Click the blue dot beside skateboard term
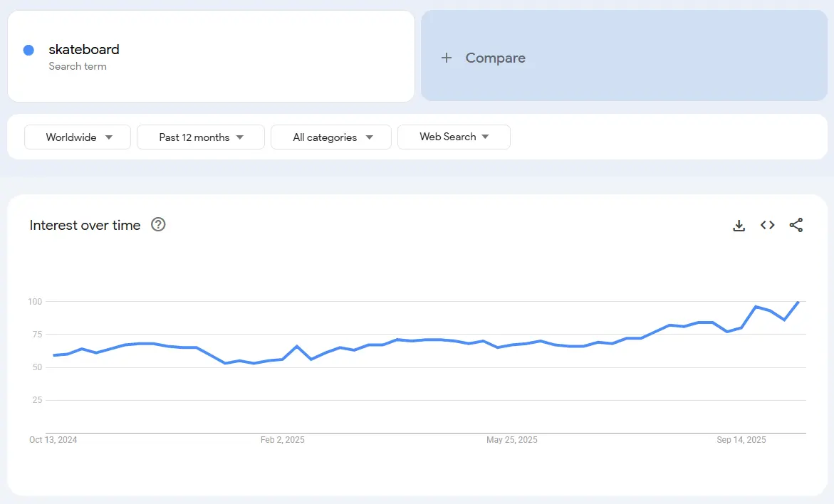 pyautogui.click(x=28, y=50)
